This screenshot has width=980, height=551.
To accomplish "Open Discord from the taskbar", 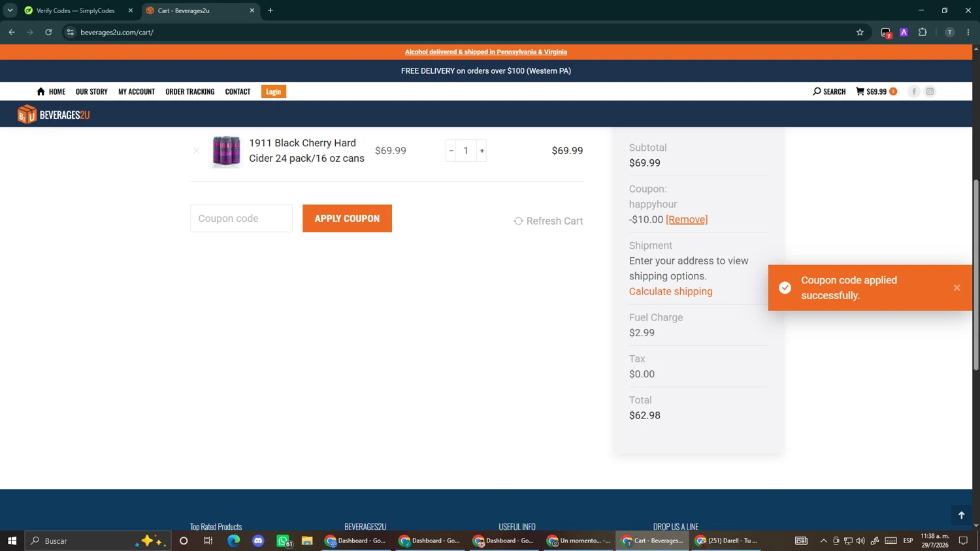I will click(x=258, y=541).
